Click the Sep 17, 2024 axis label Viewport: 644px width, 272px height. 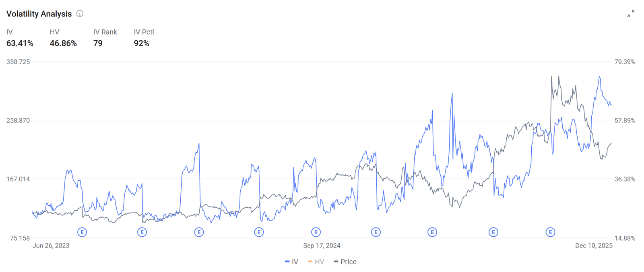[x=322, y=245]
